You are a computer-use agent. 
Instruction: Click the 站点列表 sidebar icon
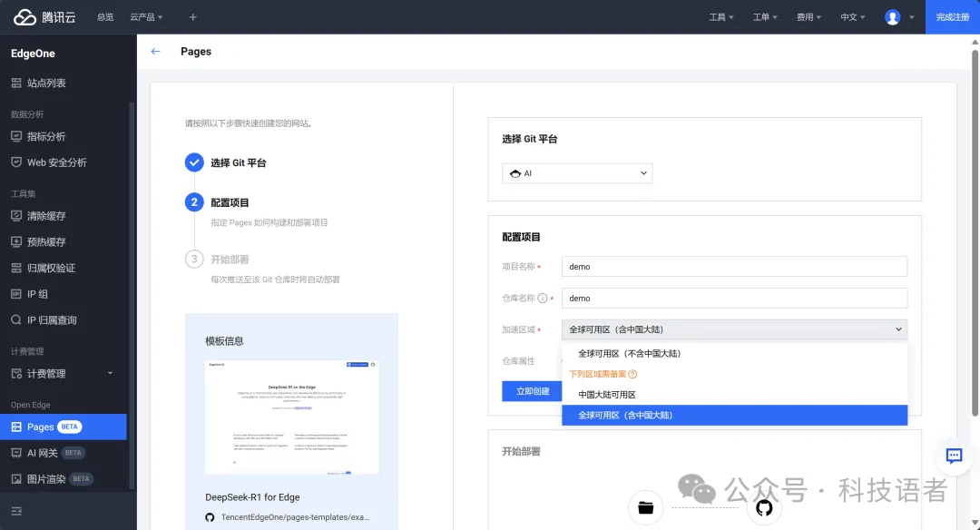(x=16, y=83)
